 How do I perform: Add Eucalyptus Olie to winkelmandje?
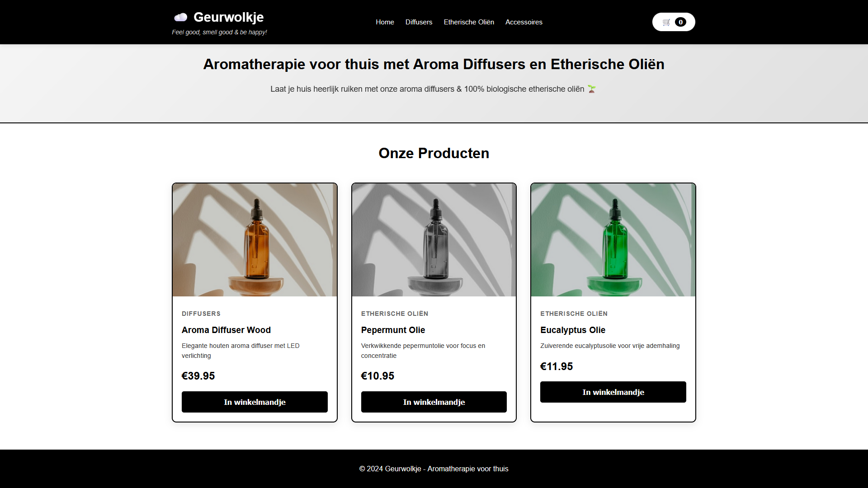click(613, 392)
